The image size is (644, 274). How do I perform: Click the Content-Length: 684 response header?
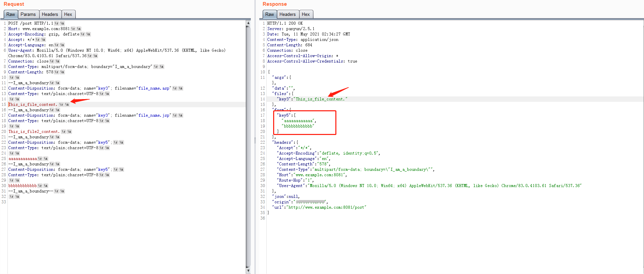pyautogui.click(x=290, y=45)
